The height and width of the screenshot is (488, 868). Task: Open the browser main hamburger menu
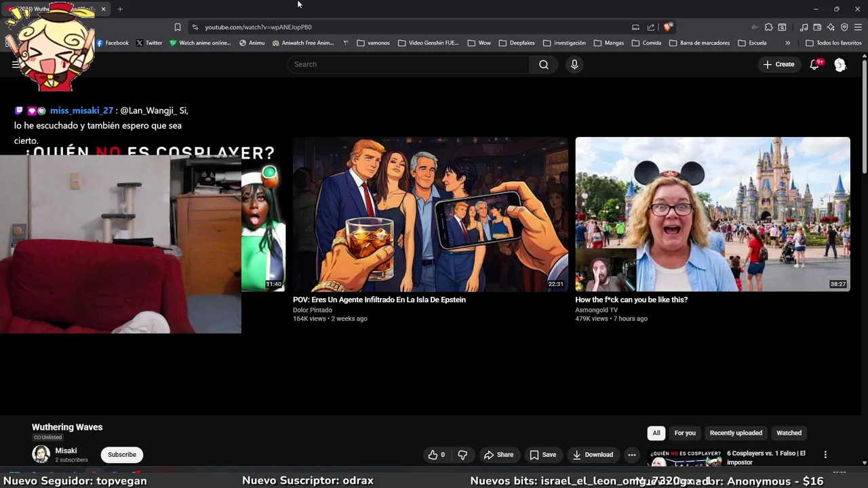(858, 27)
